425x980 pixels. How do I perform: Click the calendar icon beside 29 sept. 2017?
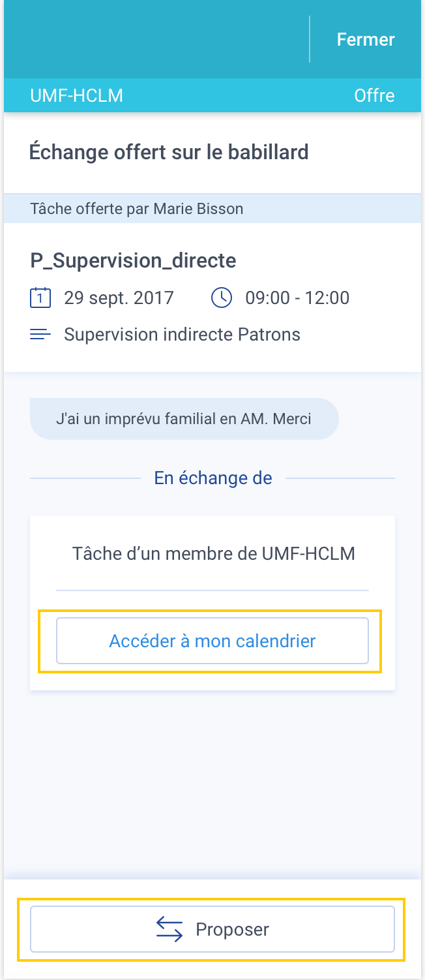40,298
